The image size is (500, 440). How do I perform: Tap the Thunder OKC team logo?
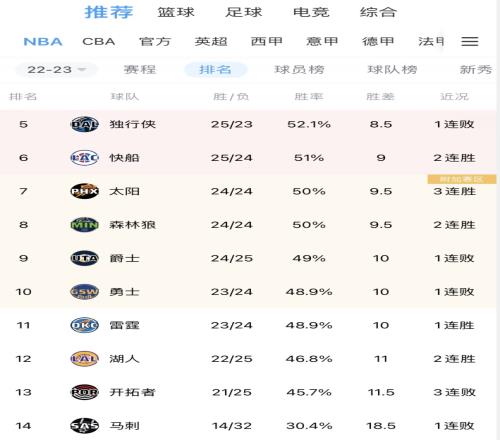pyautogui.click(x=85, y=325)
